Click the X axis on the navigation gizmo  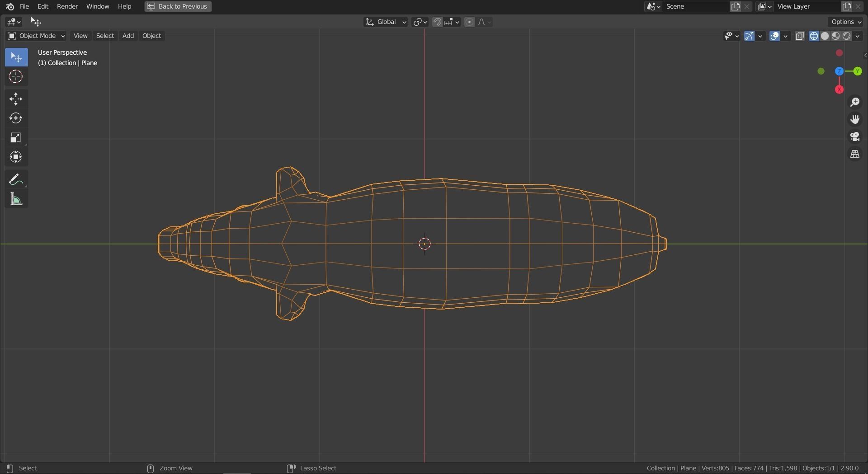[839, 89]
